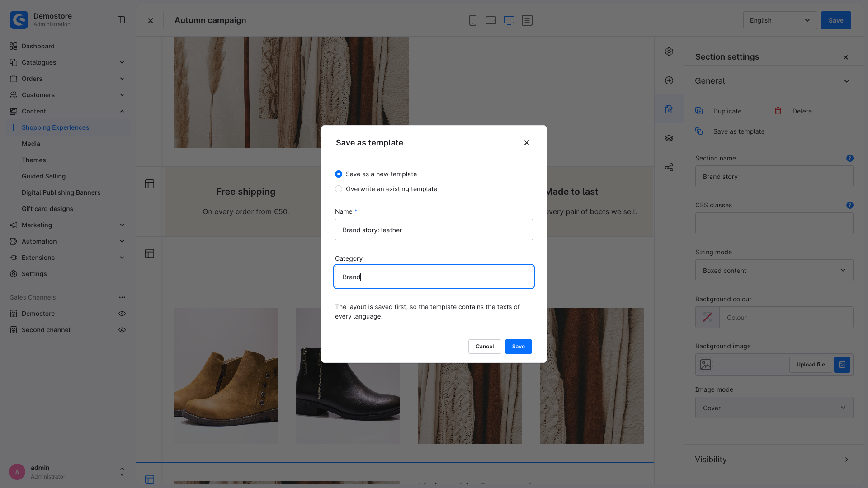Collapse the admin sidebar panel icon
The image size is (868, 488).
[x=121, y=20]
